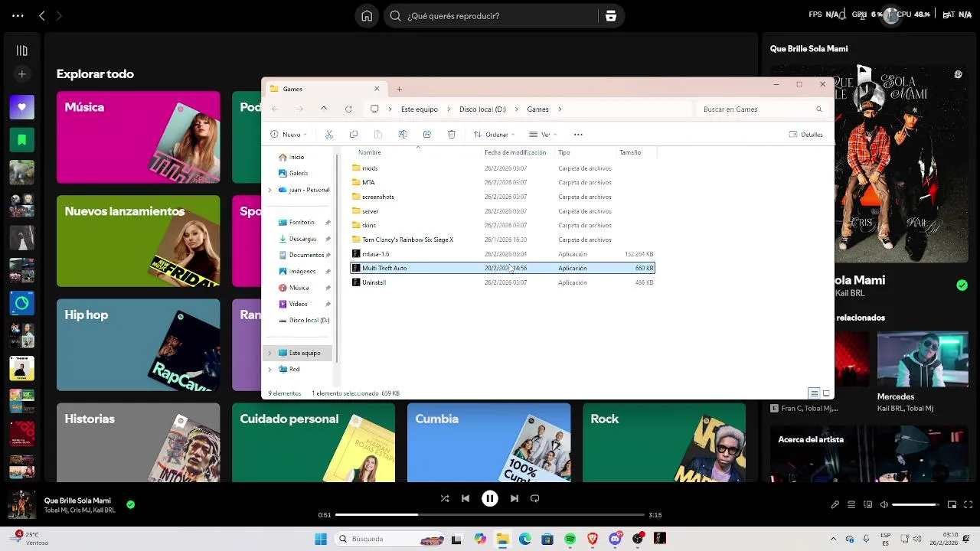Image resolution: width=980 pixels, height=551 pixels.
Task: Click the Spotify ¿Qué querés reproducir? search box
Action: (491, 16)
